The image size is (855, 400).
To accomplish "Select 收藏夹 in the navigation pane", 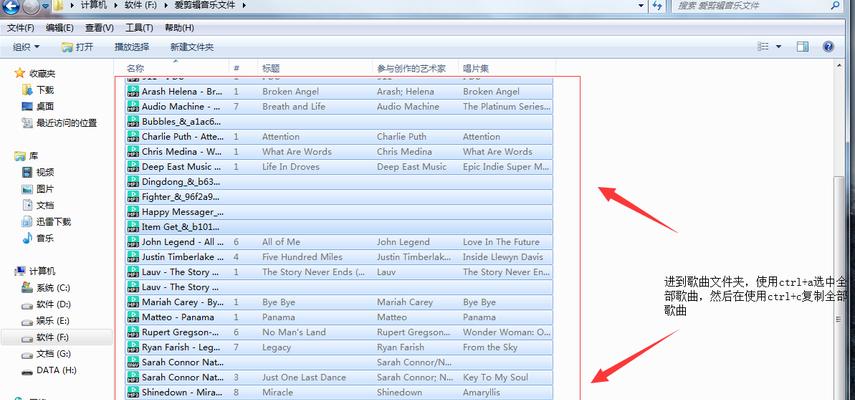I will tap(35, 74).
